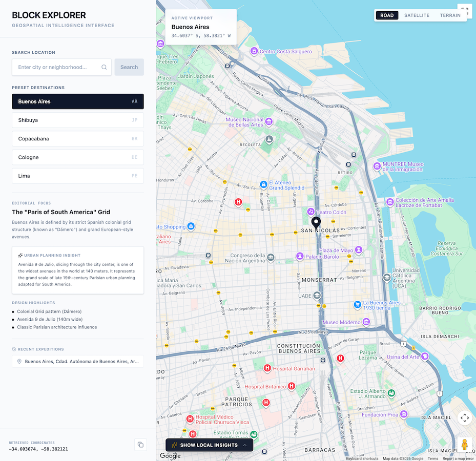Click "Classic Parisian architecture influence" highlight
This screenshot has height=461, width=476.
click(57, 327)
